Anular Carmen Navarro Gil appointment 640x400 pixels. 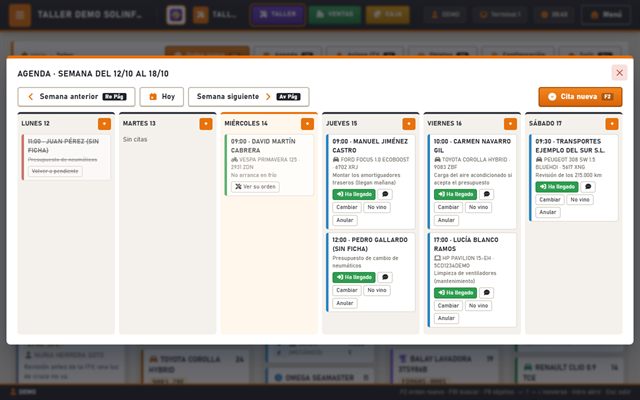coord(447,220)
